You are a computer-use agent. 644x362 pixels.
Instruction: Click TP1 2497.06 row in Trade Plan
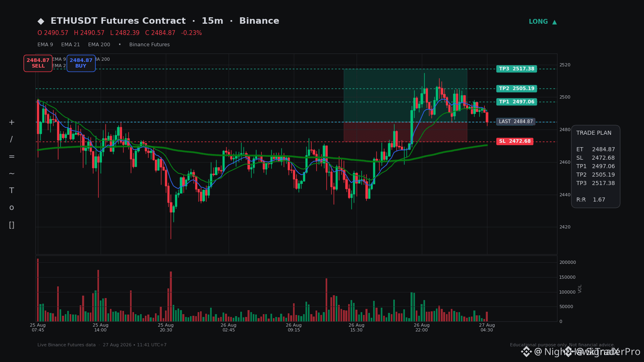(596, 167)
